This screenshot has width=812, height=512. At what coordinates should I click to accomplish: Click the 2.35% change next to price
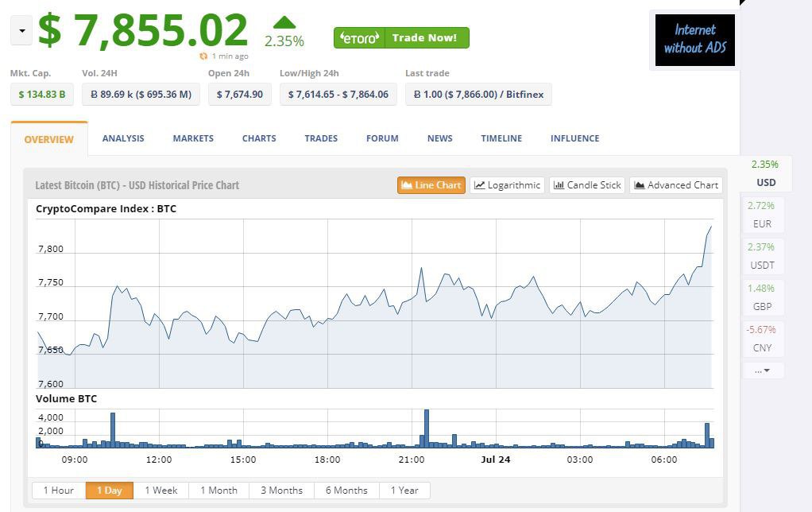pyautogui.click(x=284, y=41)
